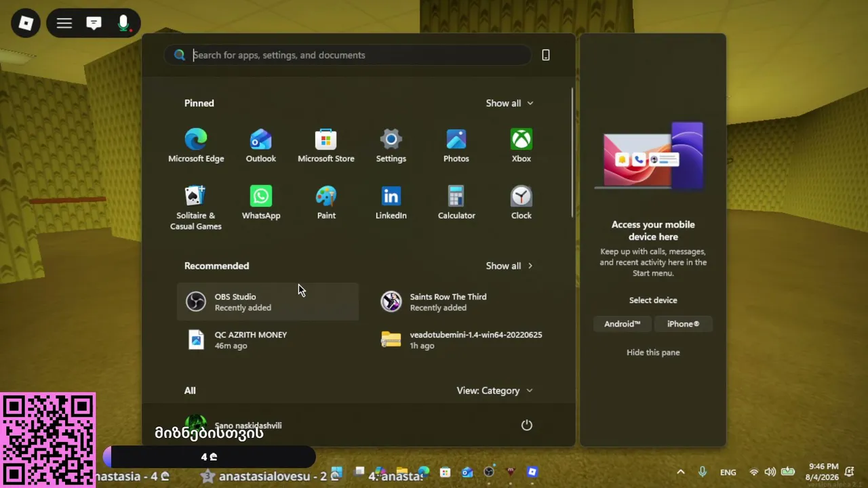Open the pinned Xbox app

[x=521, y=146]
